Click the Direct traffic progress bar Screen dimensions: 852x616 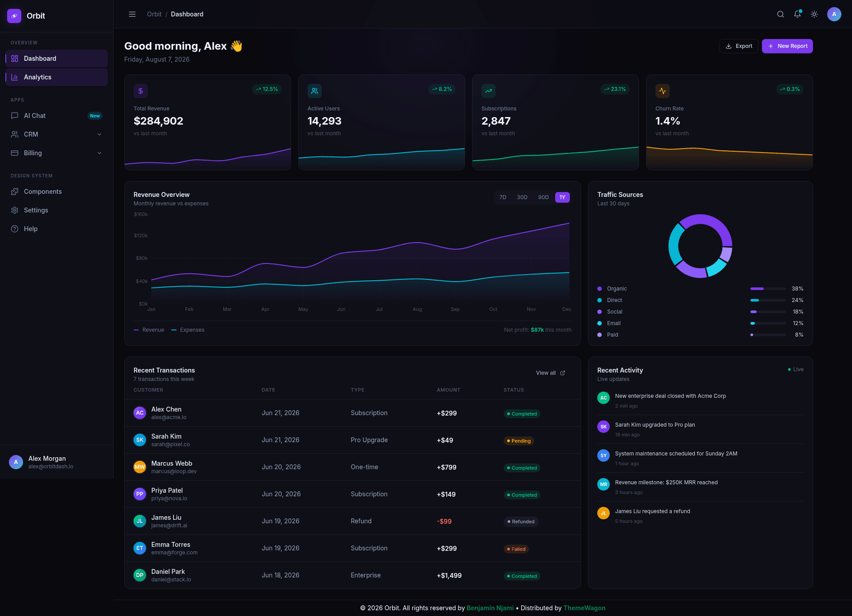pyautogui.click(x=768, y=300)
